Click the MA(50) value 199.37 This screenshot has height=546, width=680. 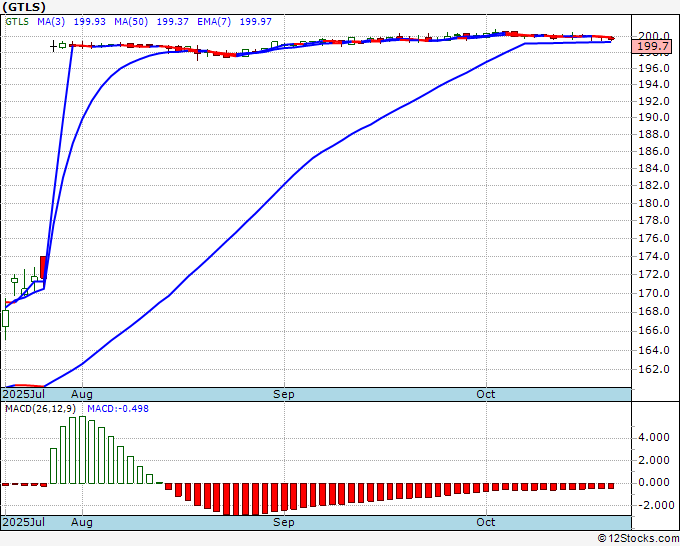click(172, 22)
